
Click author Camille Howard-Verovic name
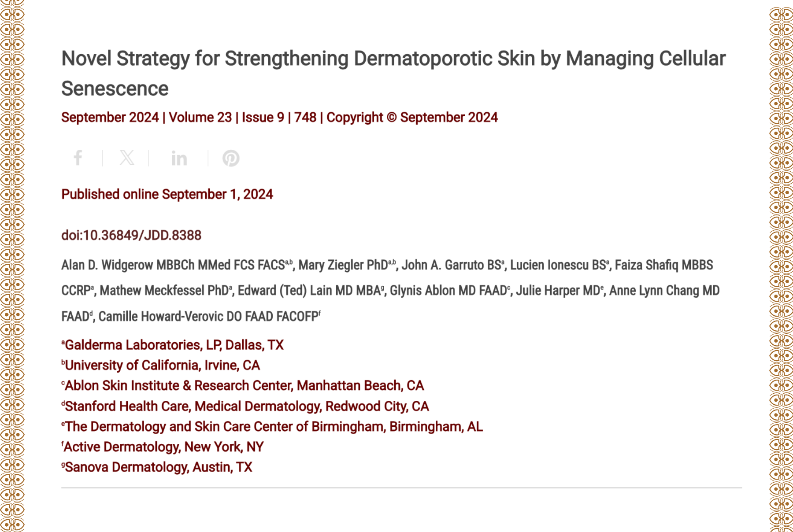click(x=208, y=316)
